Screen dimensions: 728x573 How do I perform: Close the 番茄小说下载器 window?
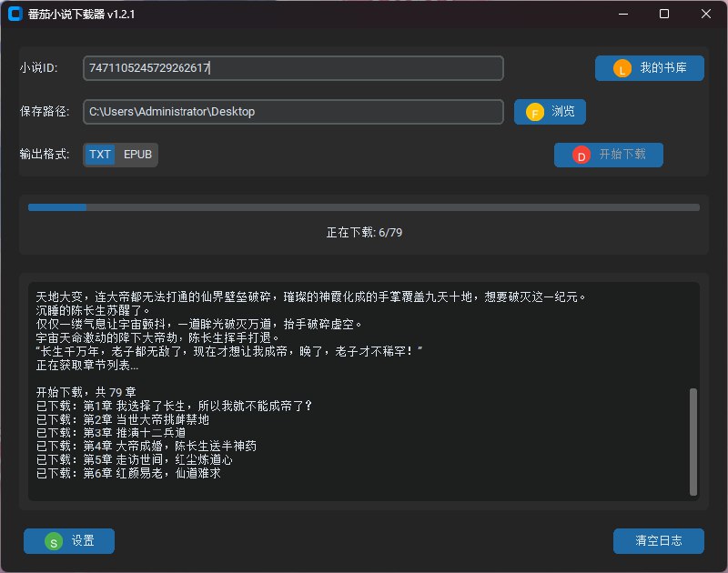coord(706,15)
